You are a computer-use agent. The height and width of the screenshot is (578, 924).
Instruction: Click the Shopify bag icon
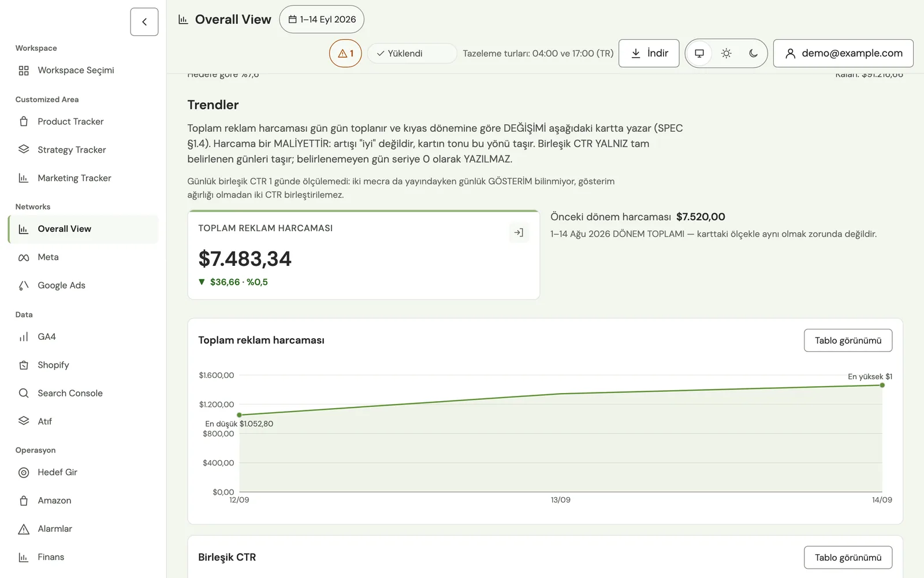pyautogui.click(x=24, y=365)
